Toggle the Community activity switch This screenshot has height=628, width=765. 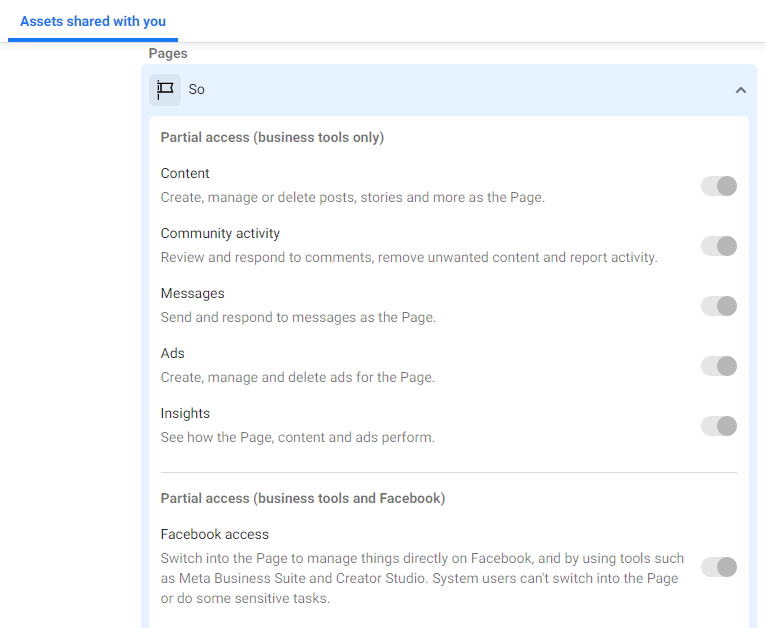point(719,246)
